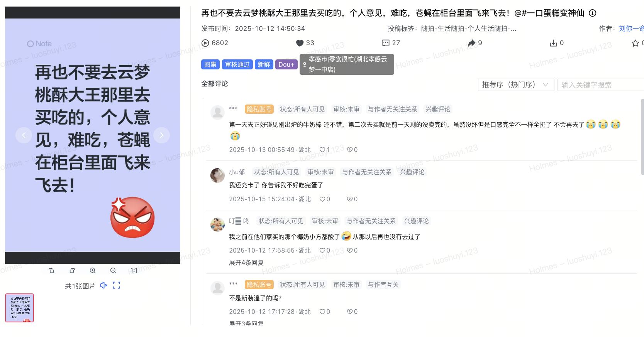The width and height of the screenshot is (644, 337).
Task: Click the Dou+ tag
Action: (286, 64)
